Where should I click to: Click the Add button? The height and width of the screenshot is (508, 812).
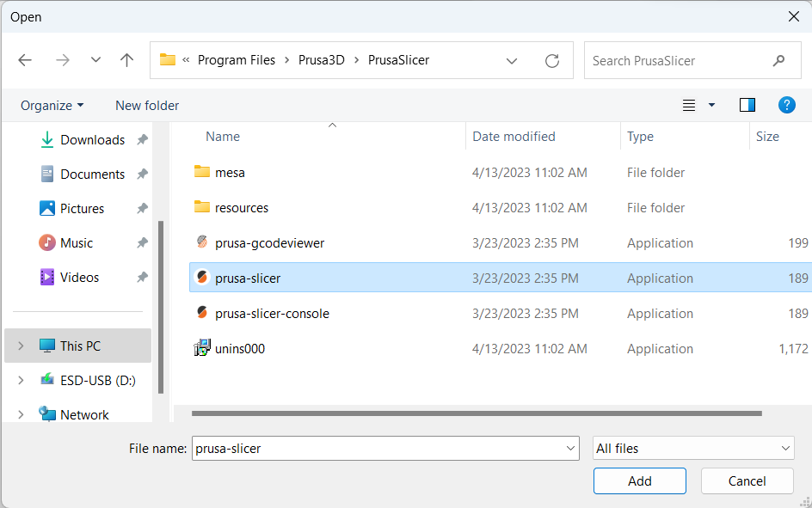tap(640, 481)
